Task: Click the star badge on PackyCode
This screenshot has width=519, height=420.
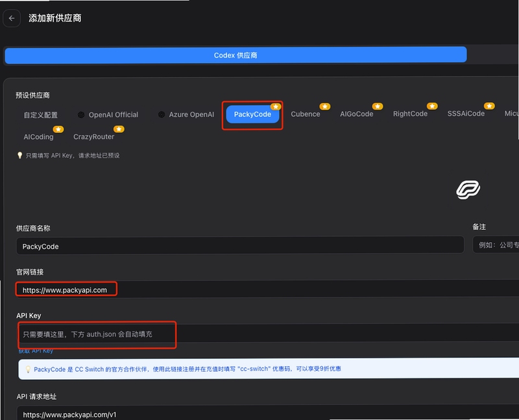Action: [275, 106]
